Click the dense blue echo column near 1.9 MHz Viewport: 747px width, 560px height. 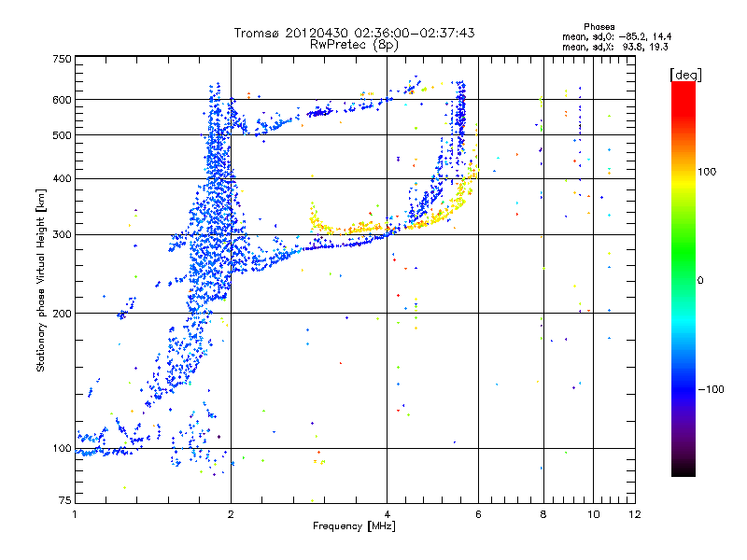216,200
